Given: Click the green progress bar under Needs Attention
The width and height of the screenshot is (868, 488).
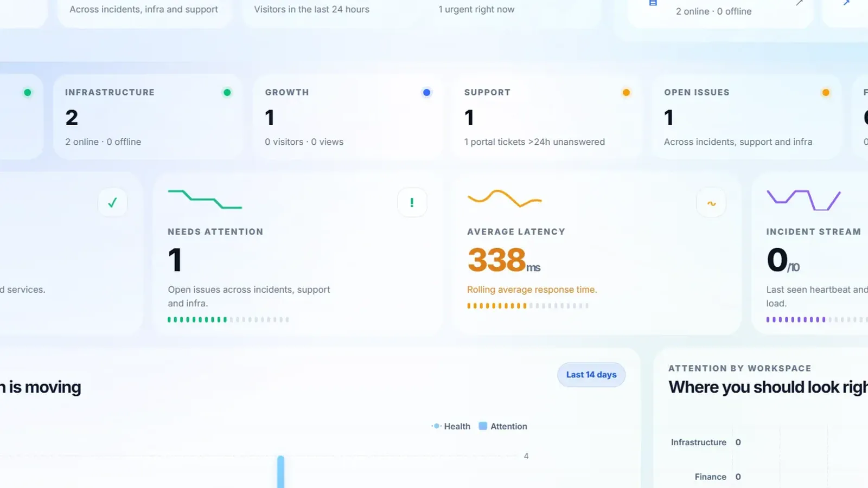Looking at the screenshot, I should click(228, 319).
